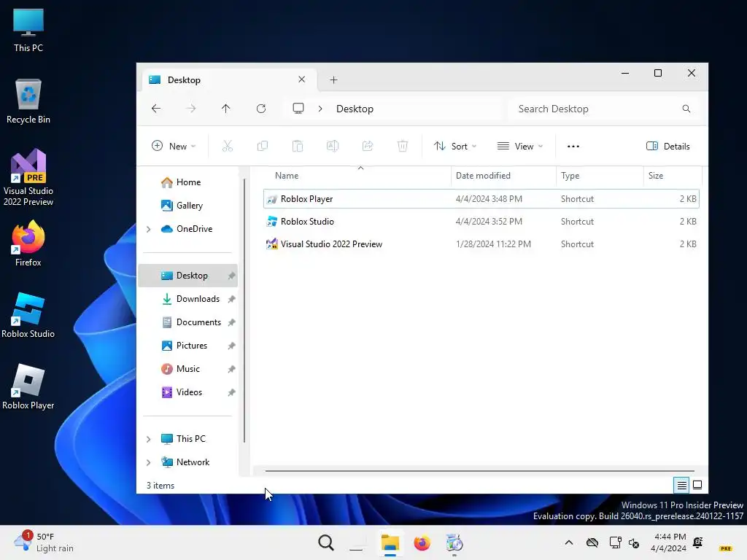Screen dimensions: 747x560
Task: Select Roblox Studio desktop shortcut
Action: [28, 315]
